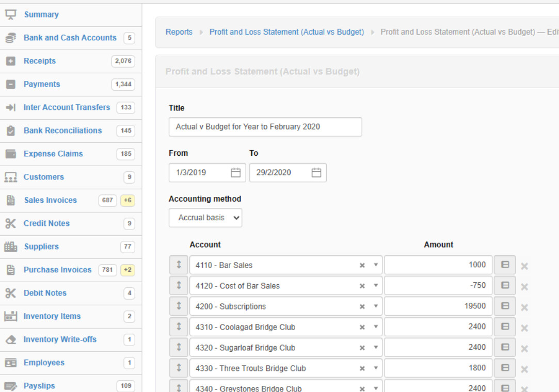Go to Payments in the sidebar

(x=42, y=84)
